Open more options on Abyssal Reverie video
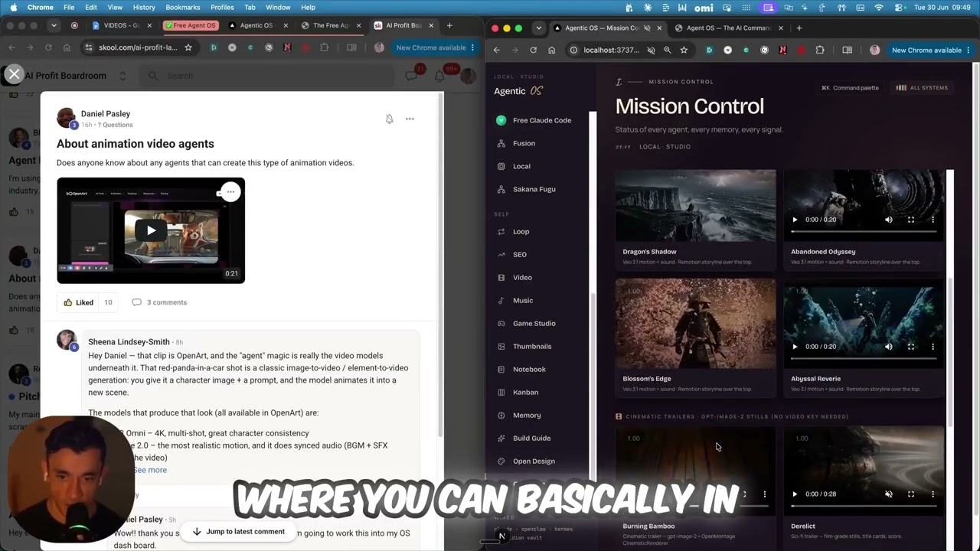Viewport: 980px width, 551px height. (x=933, y=347)
